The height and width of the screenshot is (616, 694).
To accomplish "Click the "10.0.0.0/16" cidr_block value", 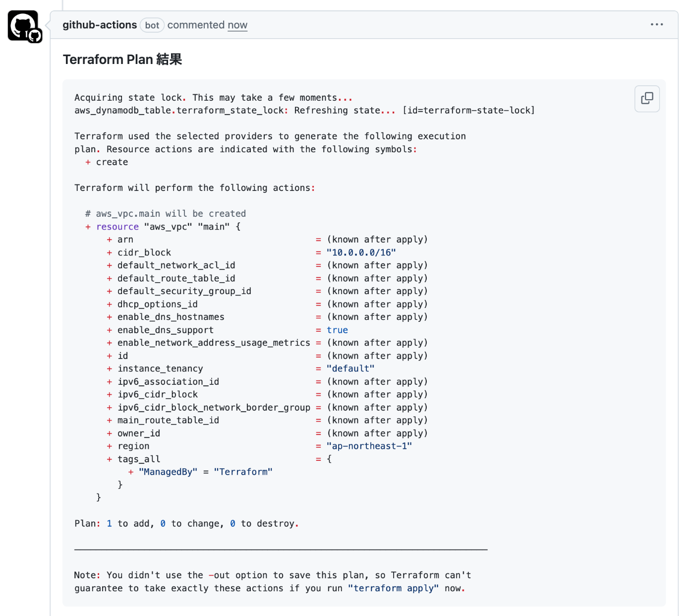I will pos(361,252).
